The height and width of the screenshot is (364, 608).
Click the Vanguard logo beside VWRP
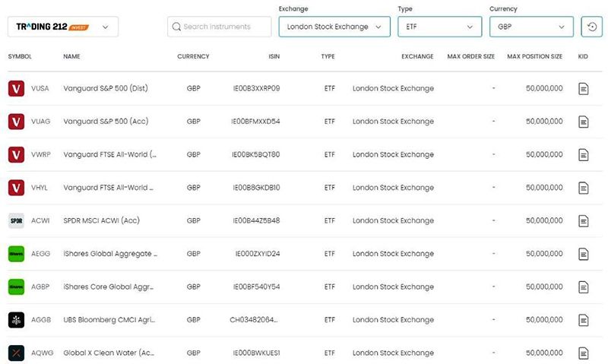pos(16,154)
